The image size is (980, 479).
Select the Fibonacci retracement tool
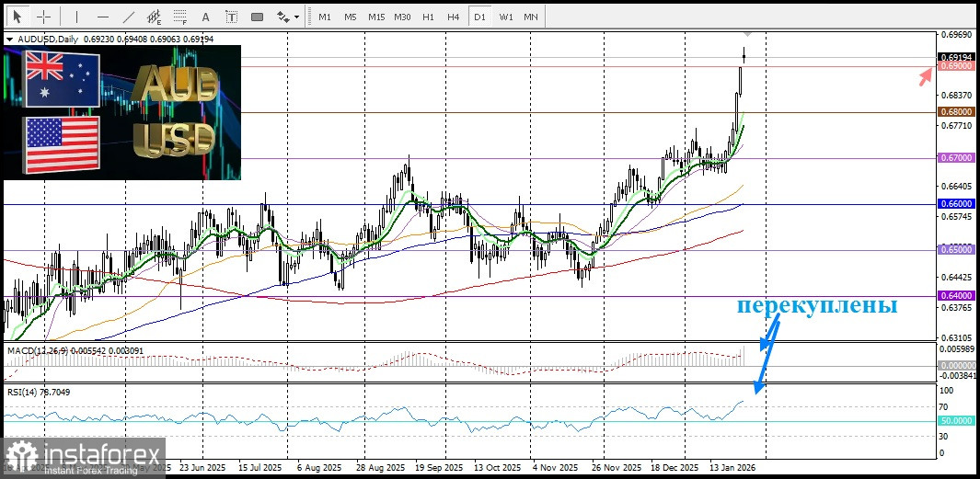click(x=179, y=17)
